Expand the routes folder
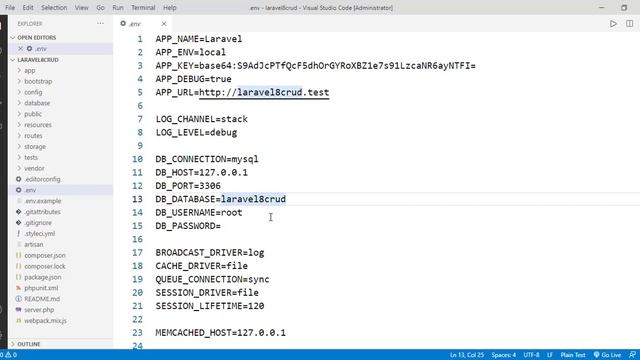The height and width of the screenshot is (360, 640). [x=29, y=136]
